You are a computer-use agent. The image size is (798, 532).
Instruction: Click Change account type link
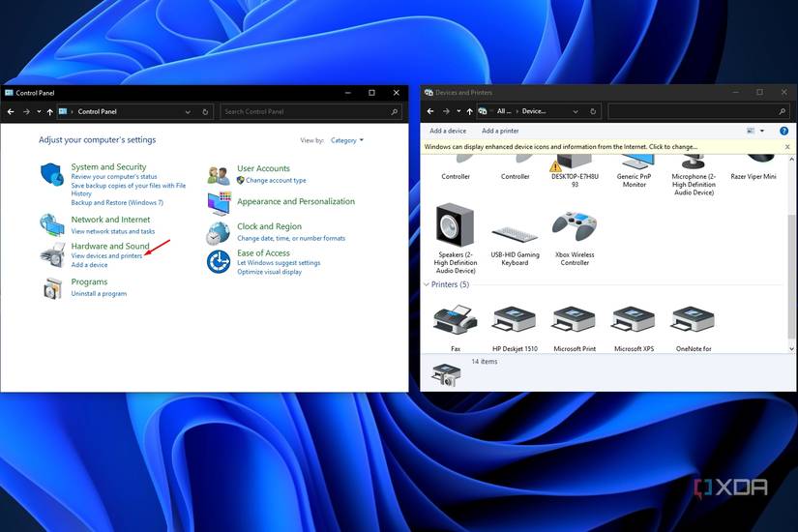click(x=276, y=180)
